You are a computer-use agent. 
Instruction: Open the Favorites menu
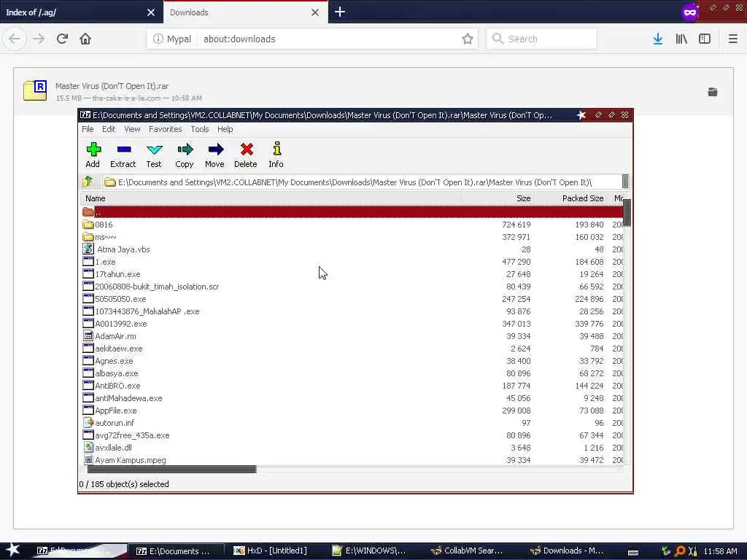tap(166, 129)
